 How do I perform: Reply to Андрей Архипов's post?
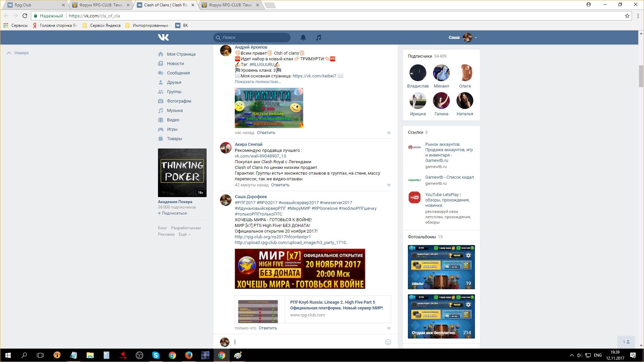(x=266, y=133)
